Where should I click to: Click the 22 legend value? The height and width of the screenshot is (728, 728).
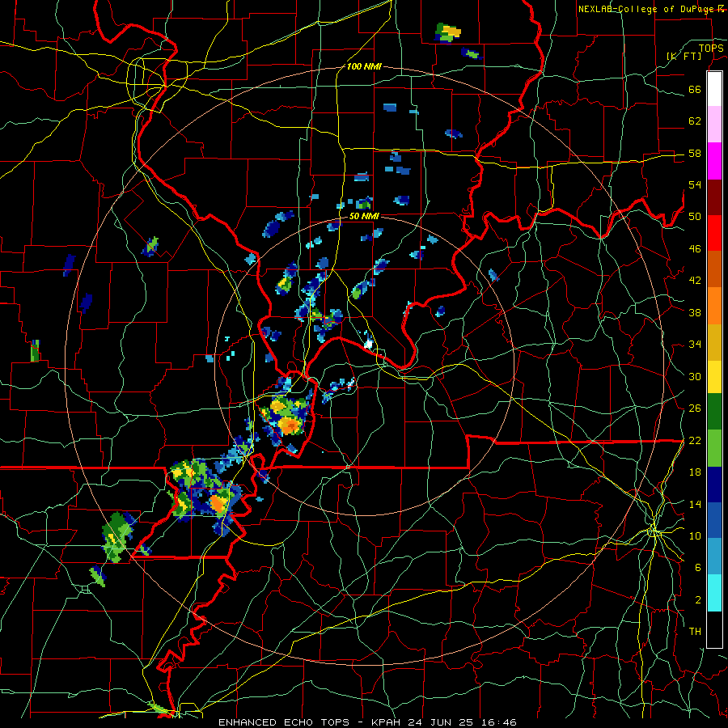click(x=695, y=440)
